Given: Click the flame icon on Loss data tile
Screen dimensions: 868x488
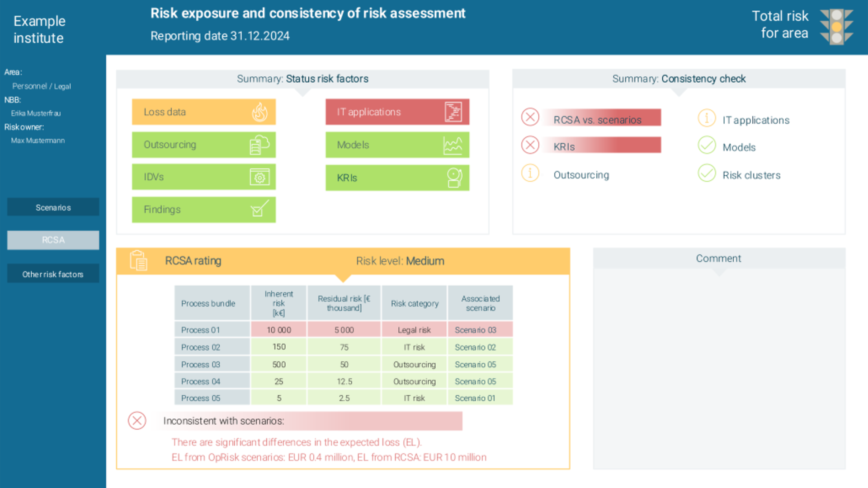Looking at the screenshot, I should coord(259,112).
